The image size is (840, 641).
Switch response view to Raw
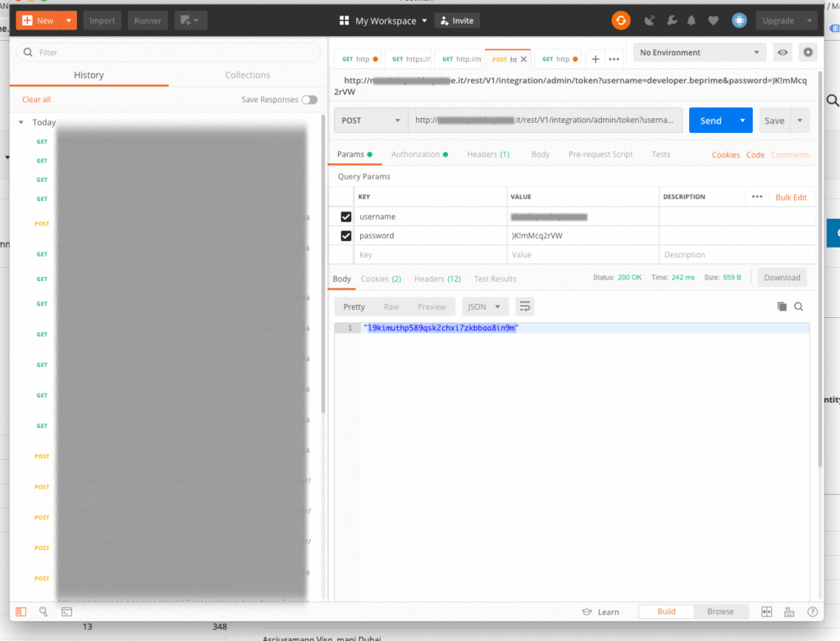pos(391,307)
